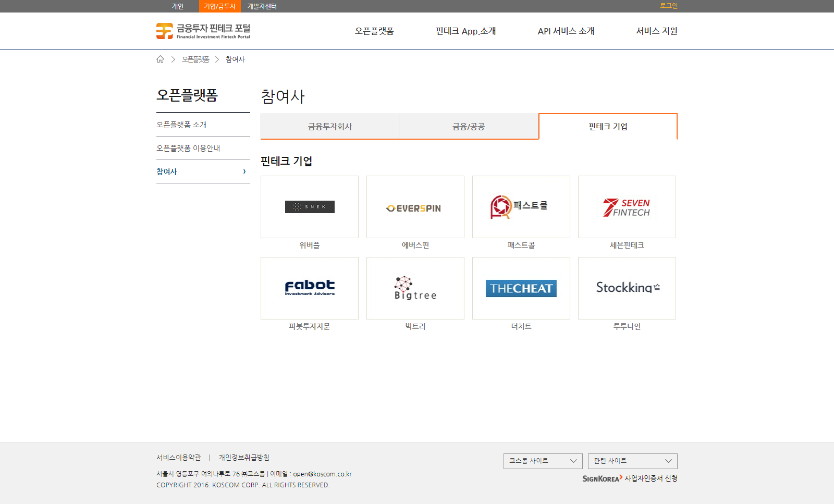Open the SNEK company logo tile
This screenshot has height=504, width=834.
(310, 207)
